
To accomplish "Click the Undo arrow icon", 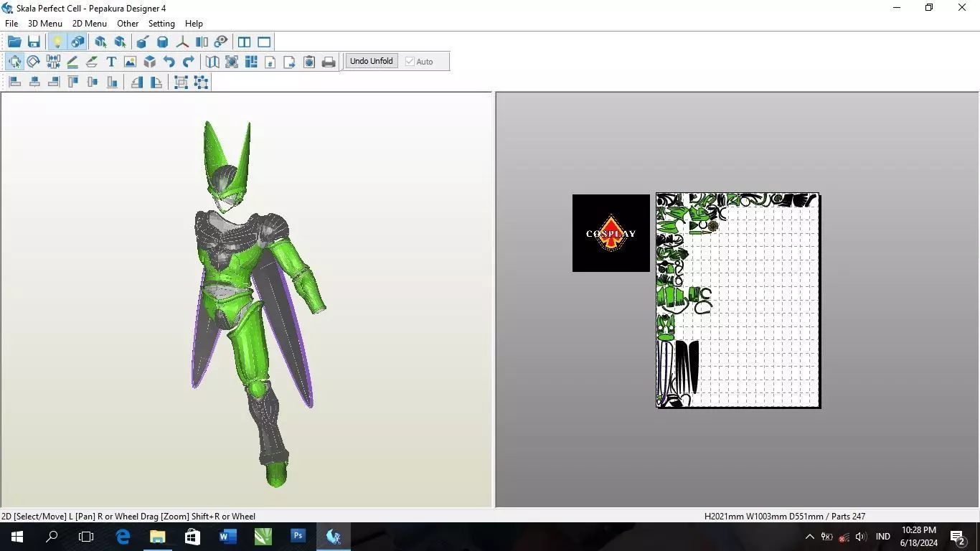I will [169, 62].
